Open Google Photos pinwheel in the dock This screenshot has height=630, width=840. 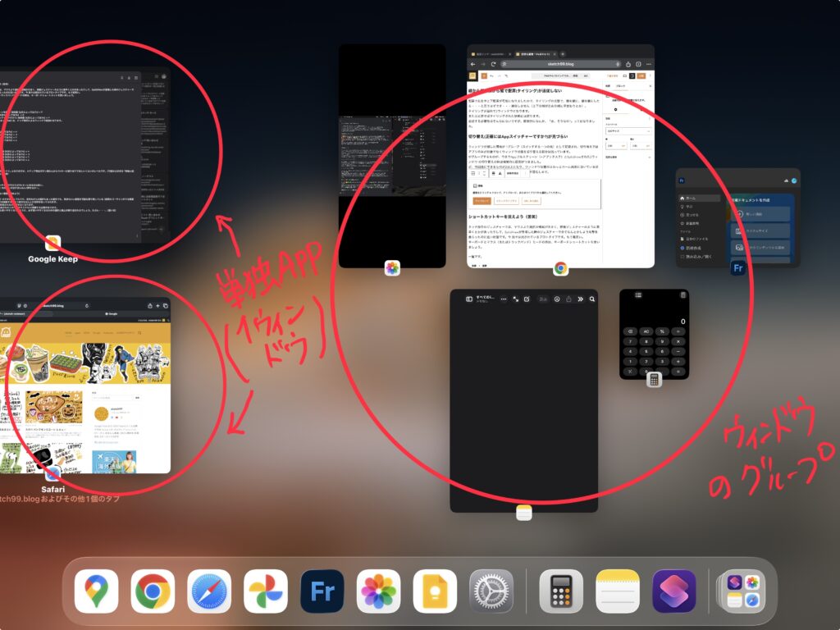click(266, 591)
